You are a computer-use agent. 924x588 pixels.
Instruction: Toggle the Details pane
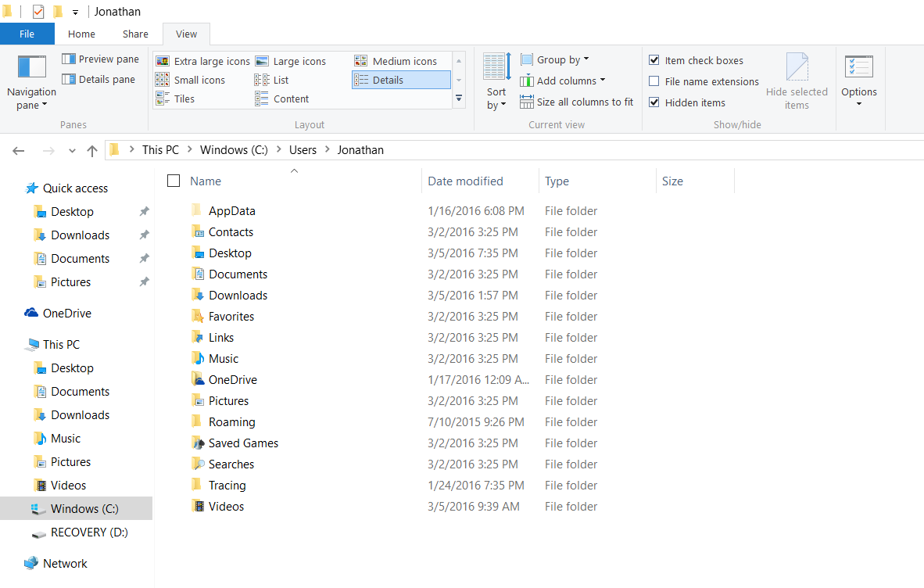(98, 79)
